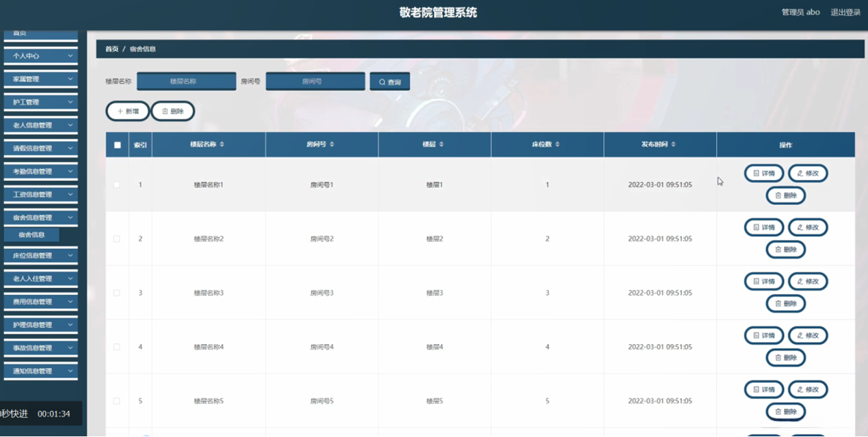Expand the 床位信息管理 sidebar menu
Screen dimensions: 868x437
point(41,256)
